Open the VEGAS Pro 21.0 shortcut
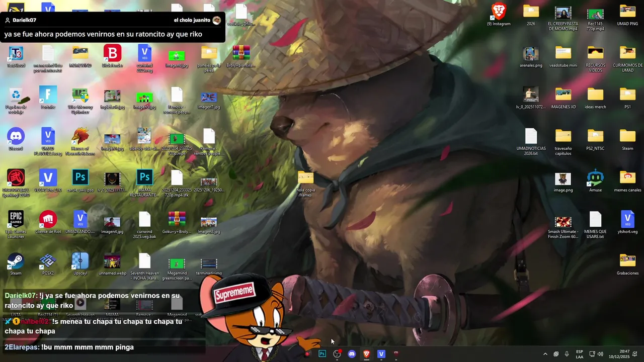The height and width of the screenshot is (362, 644). point(48,182)
